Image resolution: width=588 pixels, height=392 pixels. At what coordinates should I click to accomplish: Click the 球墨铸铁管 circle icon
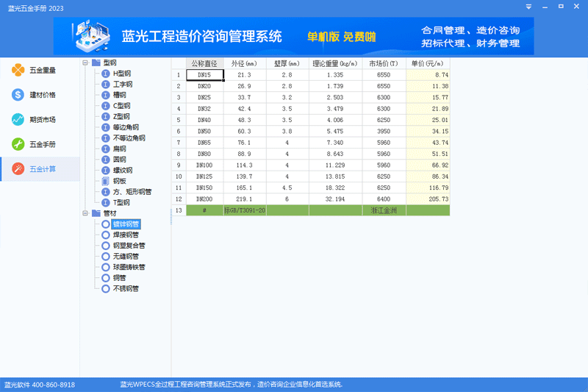coord(106,267)
